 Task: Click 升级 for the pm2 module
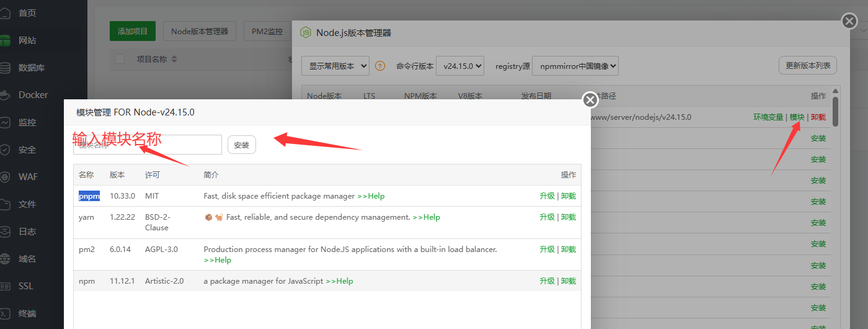(x=547, y=250)
